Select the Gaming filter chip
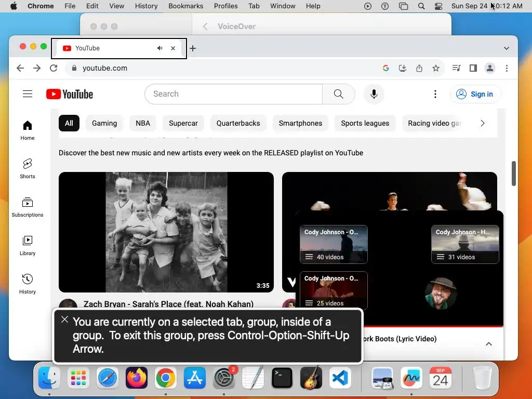Screen dimensions: 532x399 click(x=104, y=123)
